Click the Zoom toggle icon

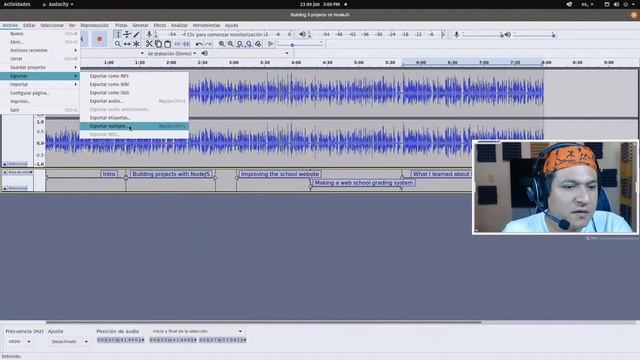258,44
